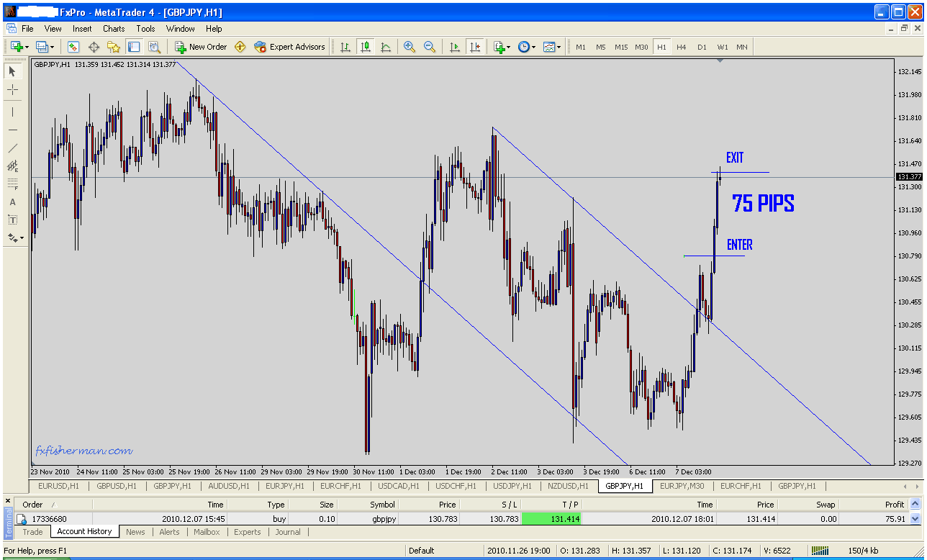Select the Fibonacci Retracement tool
This screenshot has width=927, height=560.
pos(13,184)
